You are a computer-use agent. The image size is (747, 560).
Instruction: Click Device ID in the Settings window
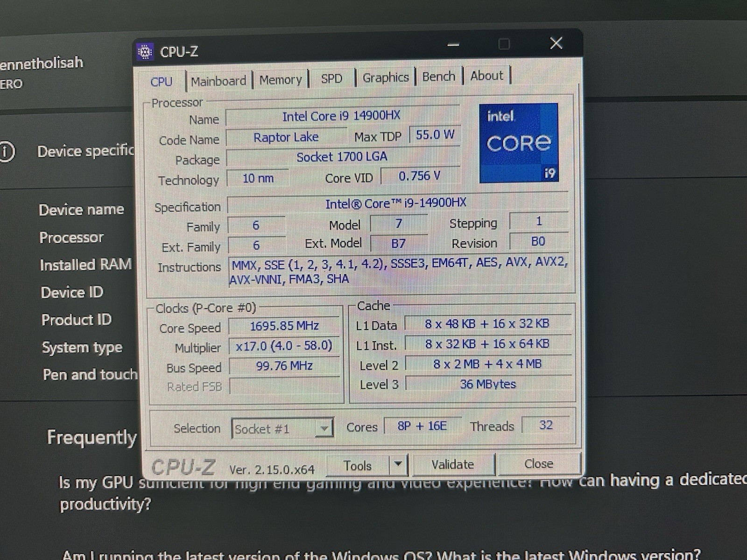[72, 293]
